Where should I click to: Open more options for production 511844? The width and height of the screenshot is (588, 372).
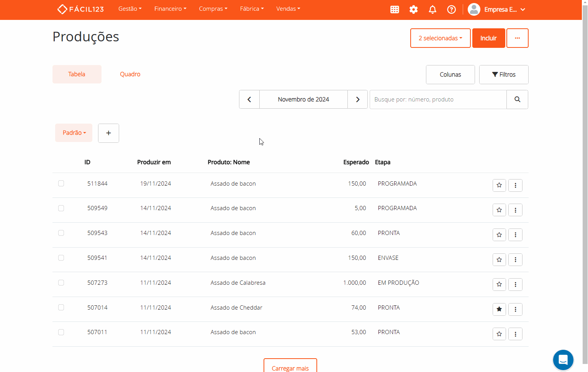tap(515, 185)
